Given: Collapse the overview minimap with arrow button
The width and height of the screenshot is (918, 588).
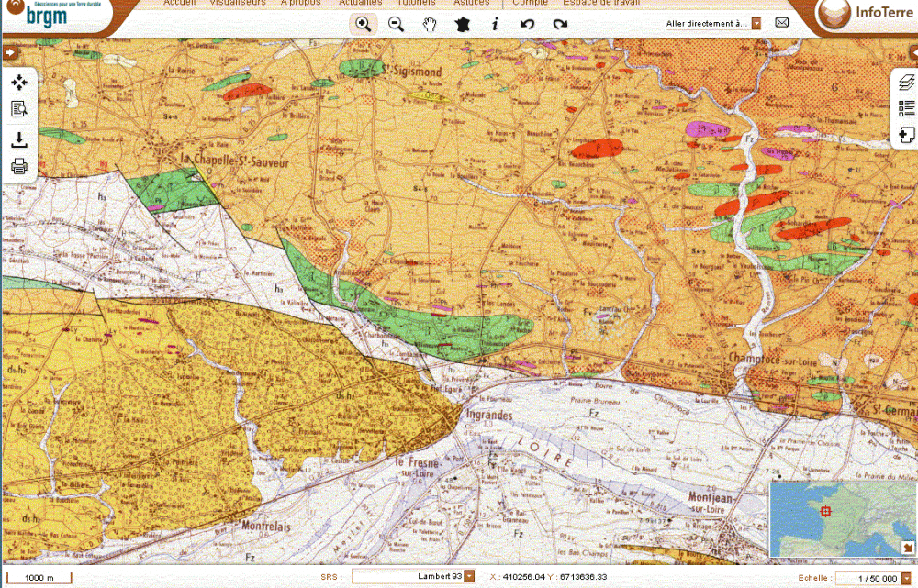Looking at the screenshot, I should (x=908, y=548).
